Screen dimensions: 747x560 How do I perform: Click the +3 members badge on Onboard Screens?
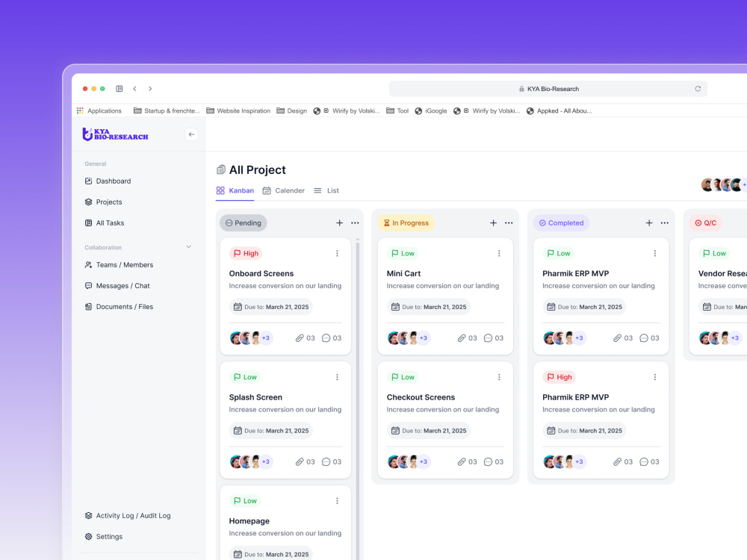pyautogui.click(x=266, y=338)
